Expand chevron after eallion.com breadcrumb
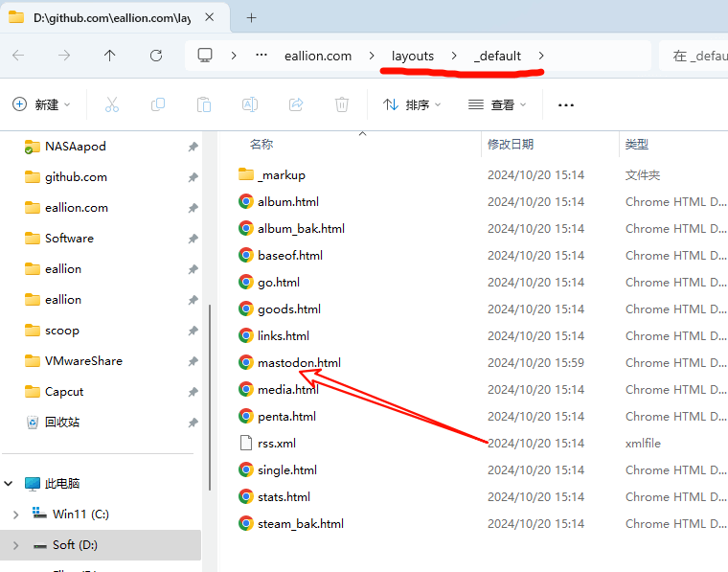The height and width of the screenshot is (572, 728). (372, 56)
